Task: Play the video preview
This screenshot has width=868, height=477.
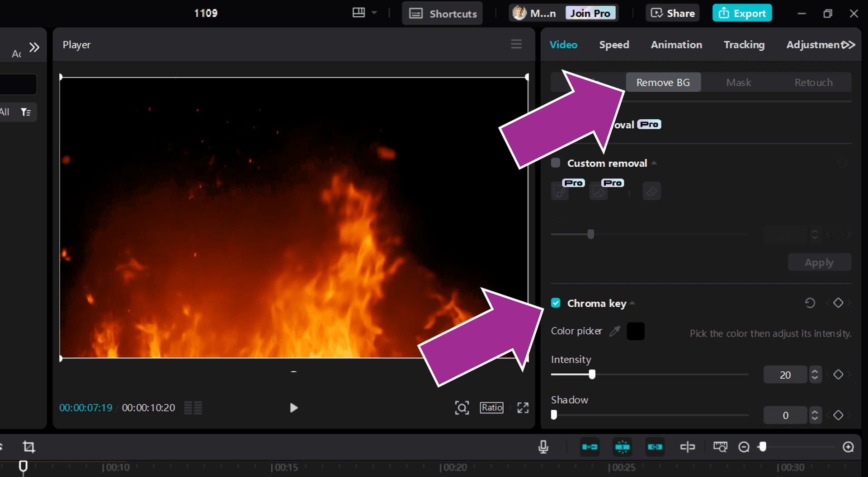Action: click(x=294, y=408)
